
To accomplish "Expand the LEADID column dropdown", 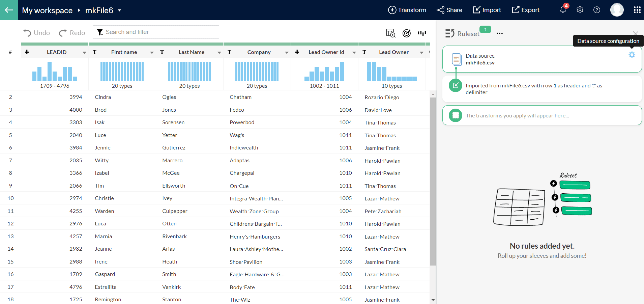I will [84, 53].
